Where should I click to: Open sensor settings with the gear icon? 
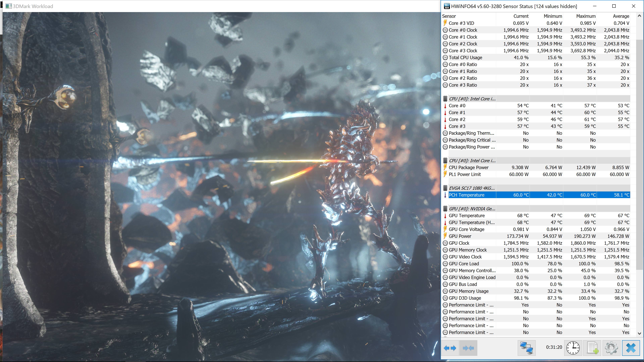(611, 348)
